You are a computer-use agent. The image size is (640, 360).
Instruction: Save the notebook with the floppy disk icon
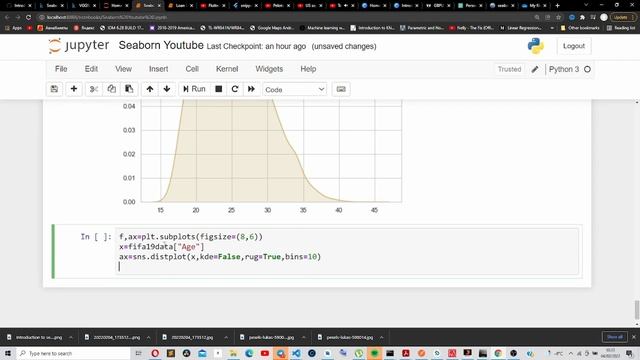(54, 89)
